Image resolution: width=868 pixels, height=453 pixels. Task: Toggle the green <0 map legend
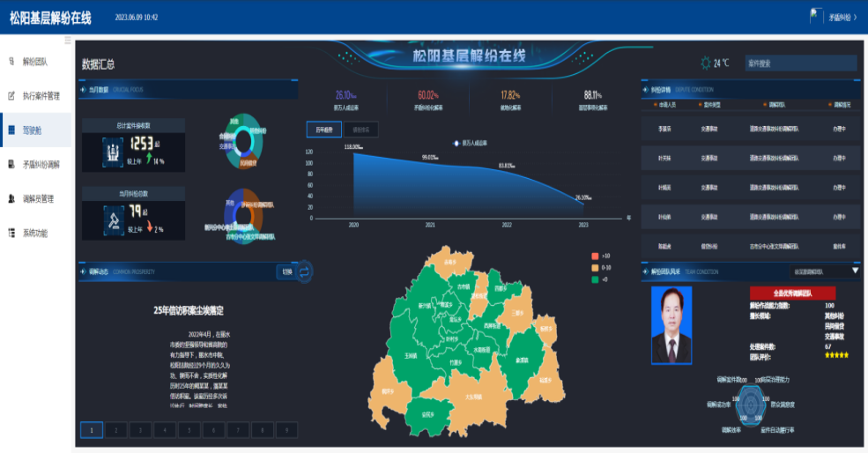coord(597,279)
